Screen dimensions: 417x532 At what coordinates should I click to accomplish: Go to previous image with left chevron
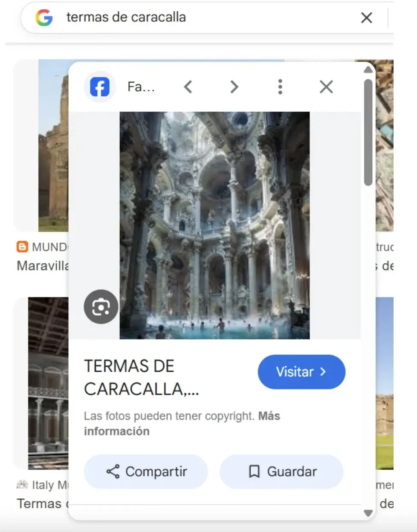188,87
